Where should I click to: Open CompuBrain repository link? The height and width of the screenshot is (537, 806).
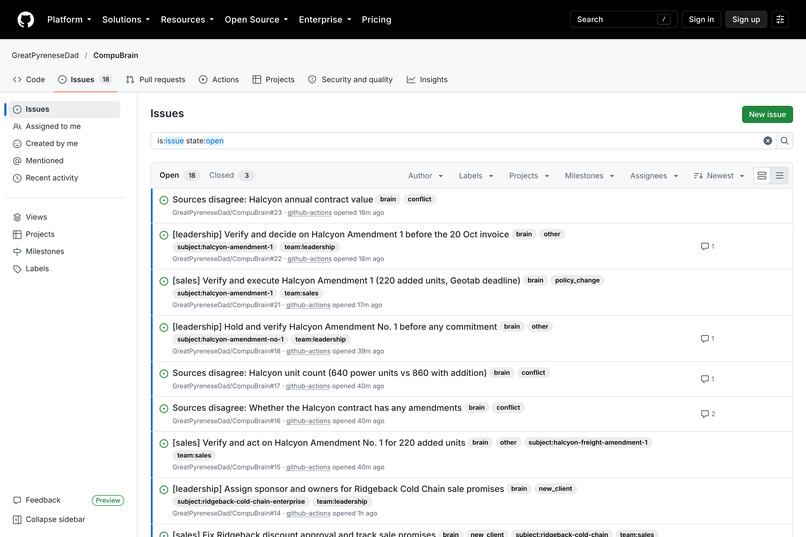click(x=116, y=55)
